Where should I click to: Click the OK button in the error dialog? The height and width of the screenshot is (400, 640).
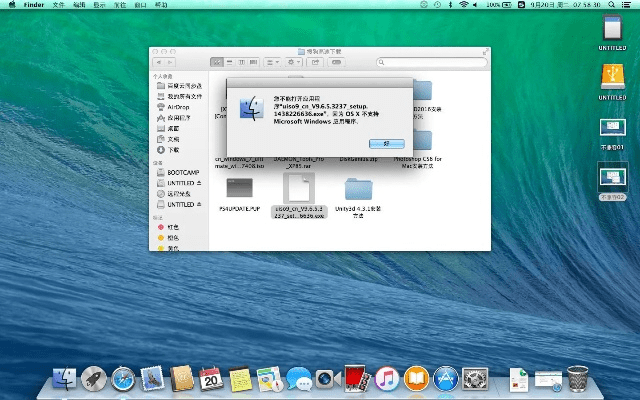[x=386, y=144]
